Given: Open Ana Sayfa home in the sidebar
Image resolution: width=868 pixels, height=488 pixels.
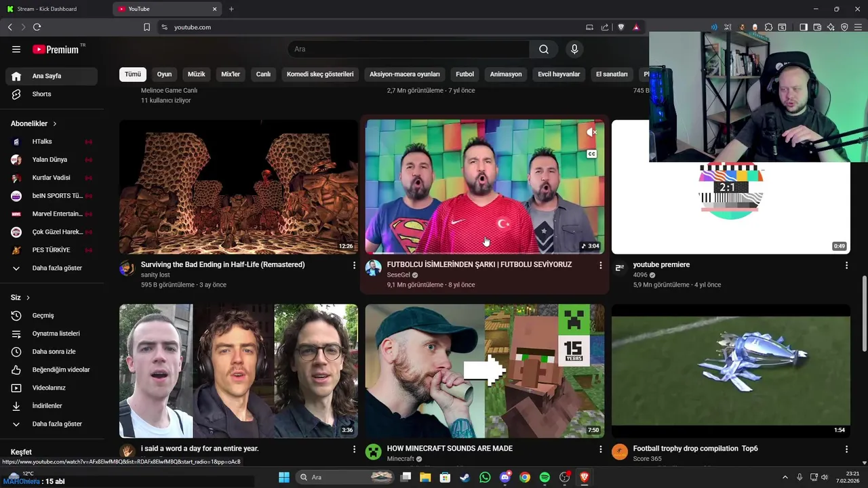Looking at the screenshot, I should (52, 76).
